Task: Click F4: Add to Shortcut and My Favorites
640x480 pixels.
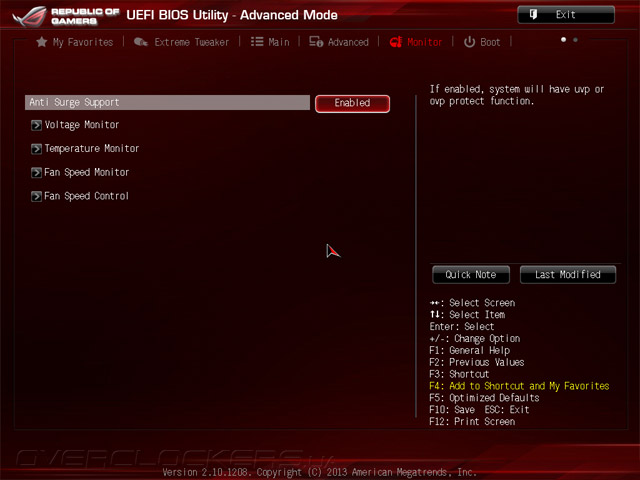Action: click(x=519, y=386)
